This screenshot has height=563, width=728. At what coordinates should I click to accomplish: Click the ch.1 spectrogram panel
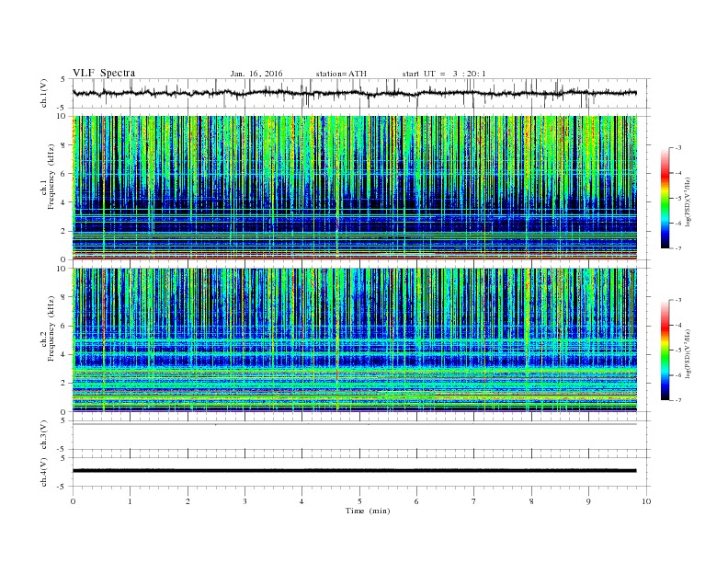(355, 188)
